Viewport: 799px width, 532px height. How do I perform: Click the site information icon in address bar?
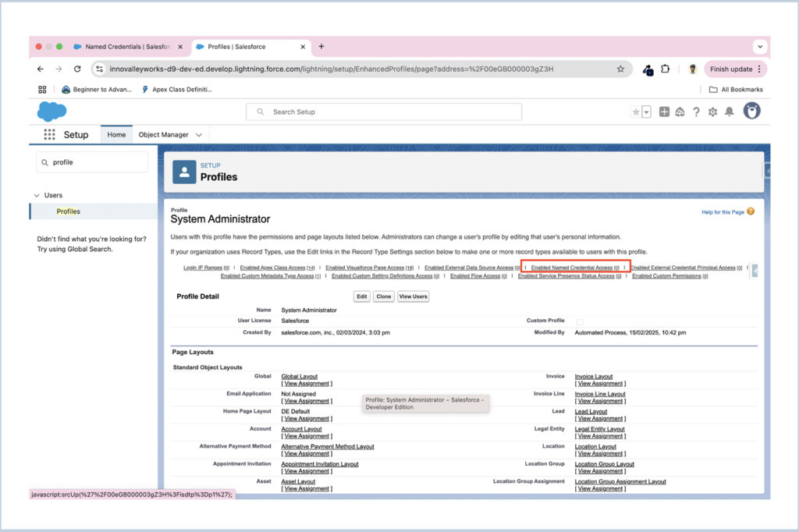tap(99, 69)
